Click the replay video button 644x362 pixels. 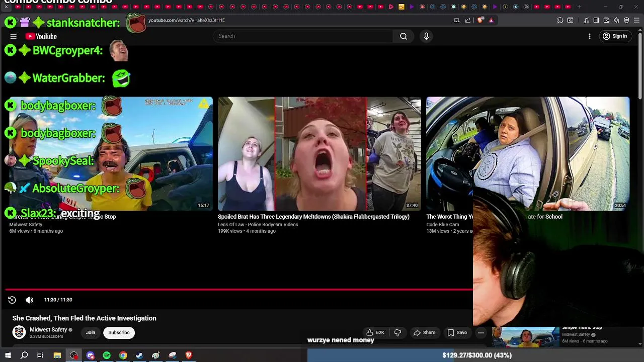coord(12,300)
